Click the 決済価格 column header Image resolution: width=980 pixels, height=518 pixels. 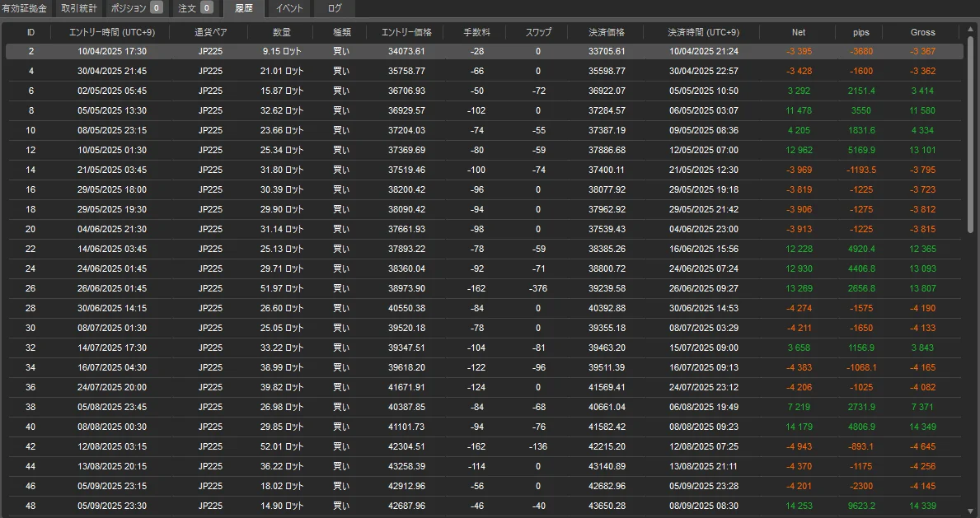[x=606, y=32]
